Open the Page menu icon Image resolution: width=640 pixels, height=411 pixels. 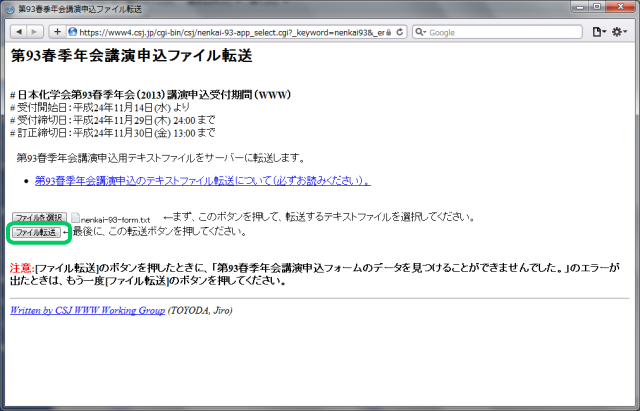[x=597, y=32]
